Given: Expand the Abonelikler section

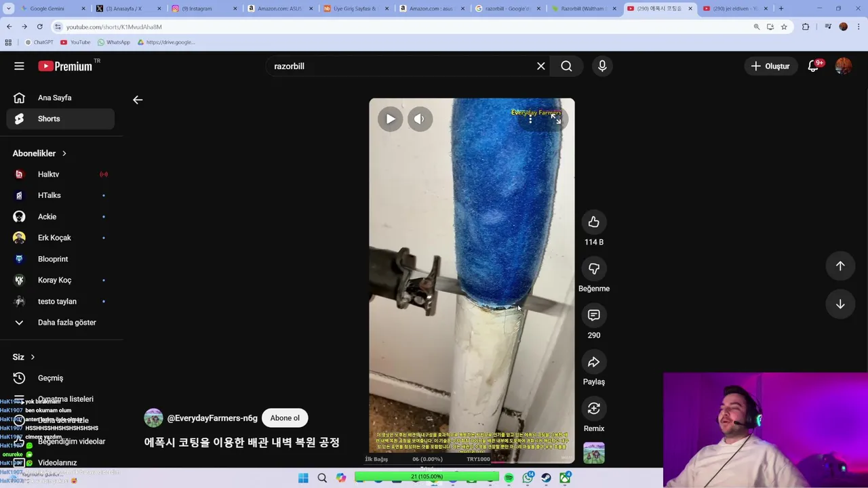Looking at the screenshot, I should (39, 153).
